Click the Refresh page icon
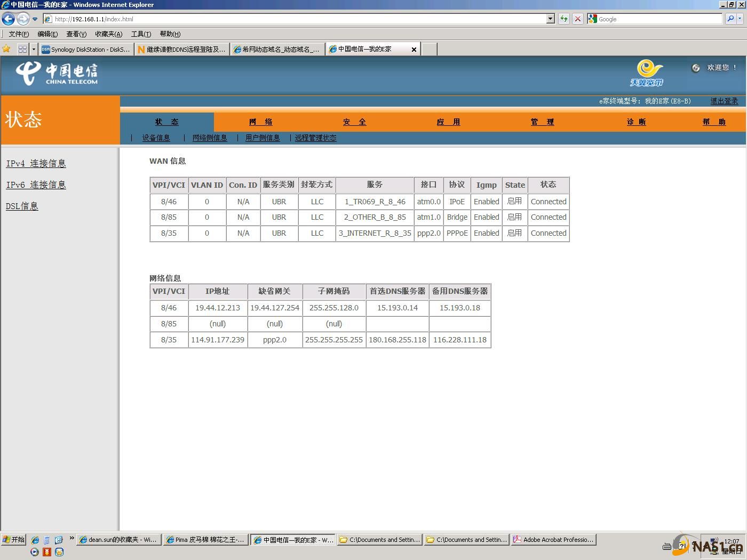Screen dimensions: 747x560 (564, 19)
